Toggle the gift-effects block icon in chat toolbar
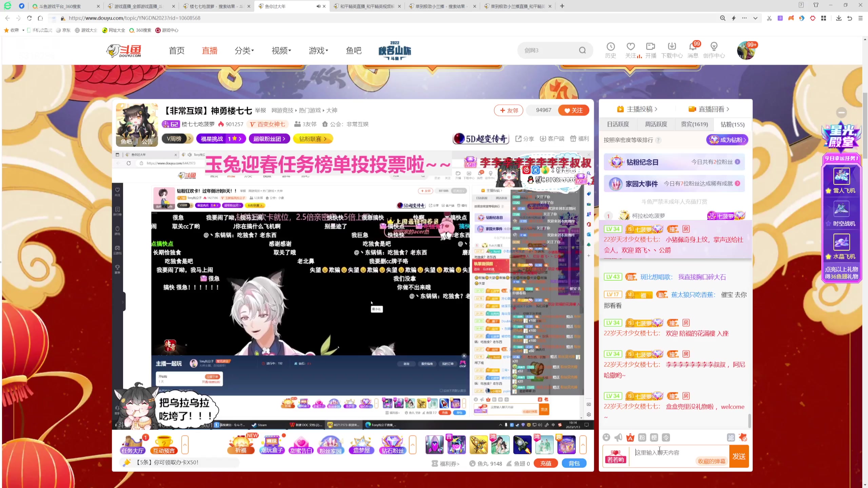This screenshot has height=488, width=868. (x=743, y=438)
